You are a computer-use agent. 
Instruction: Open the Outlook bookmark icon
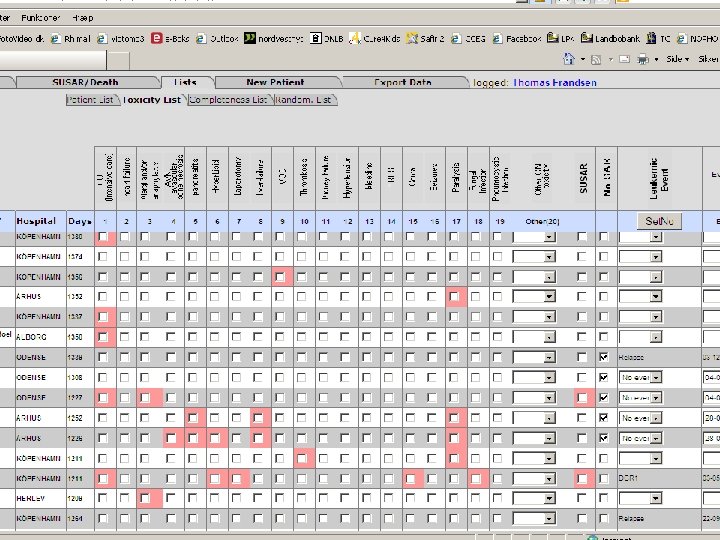coord(201,39)
